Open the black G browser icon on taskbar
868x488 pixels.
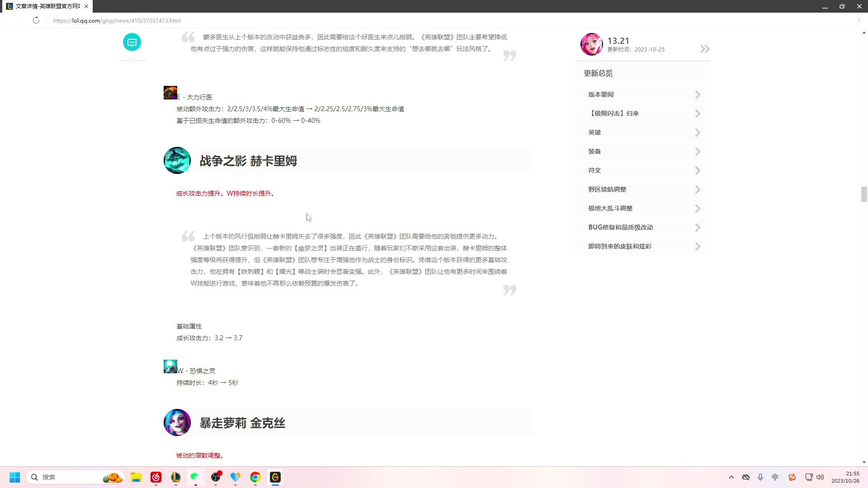(275, 477)
